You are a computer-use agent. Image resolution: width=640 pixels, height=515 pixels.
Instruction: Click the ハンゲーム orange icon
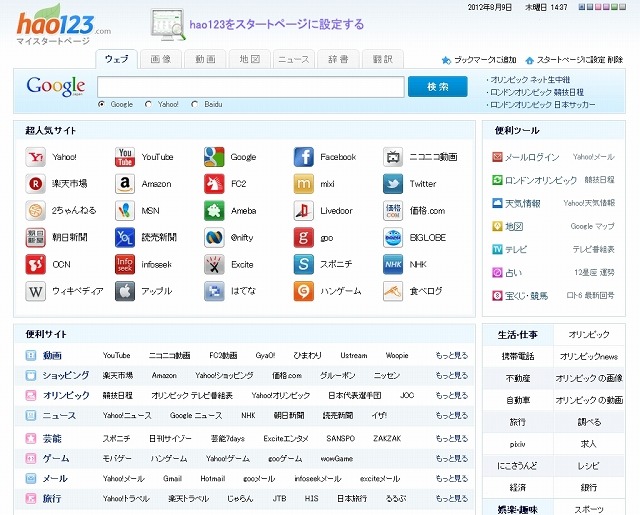point(304,291)
